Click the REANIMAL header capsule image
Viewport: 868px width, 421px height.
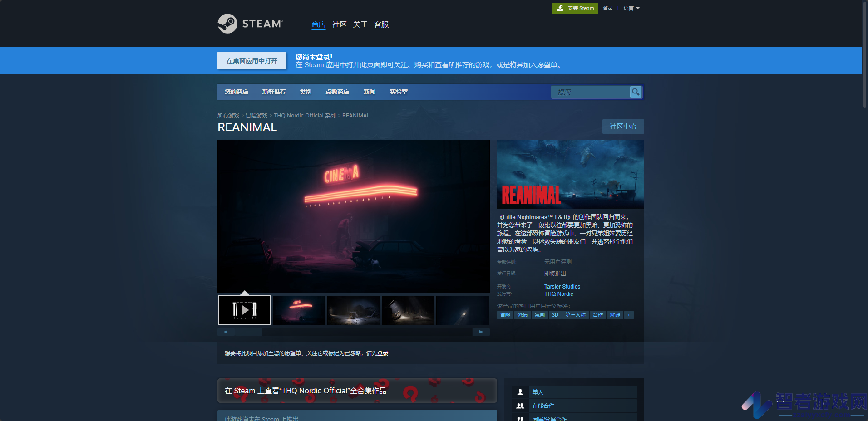click(x=571, y=174)
